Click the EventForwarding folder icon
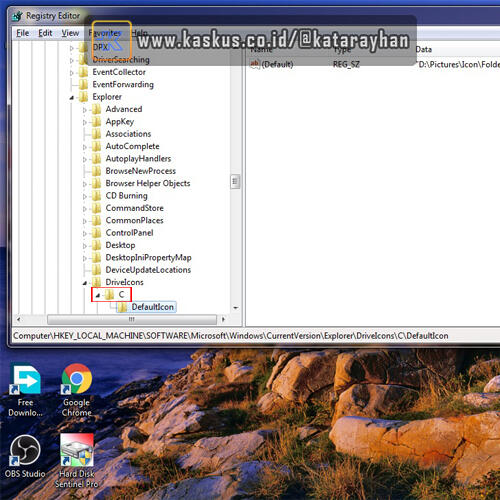500x500 pixels. (x=83, y=84)
